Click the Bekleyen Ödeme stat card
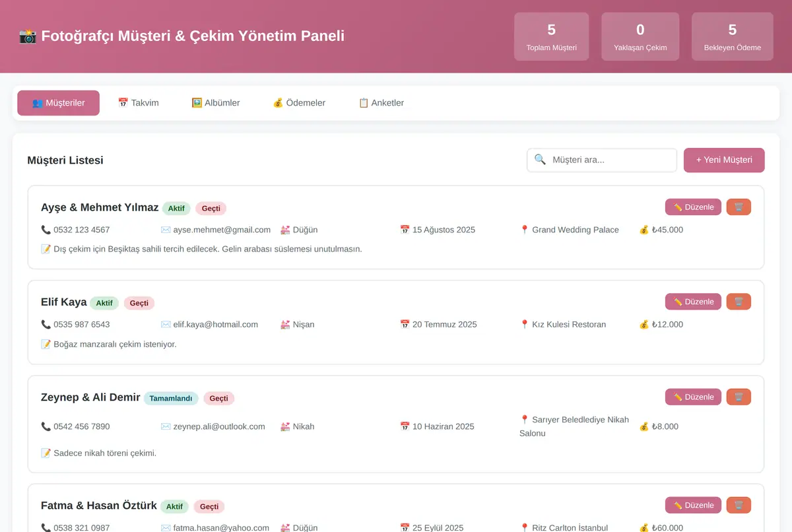This screenshot has width=792, height=532. coord(733,36)
